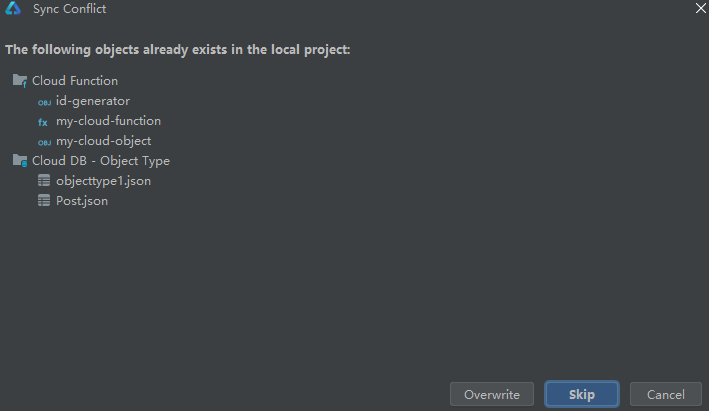Select the Cloud Function tree node
The height and width of the screenshot is (411, 709).
pos(75,81)
